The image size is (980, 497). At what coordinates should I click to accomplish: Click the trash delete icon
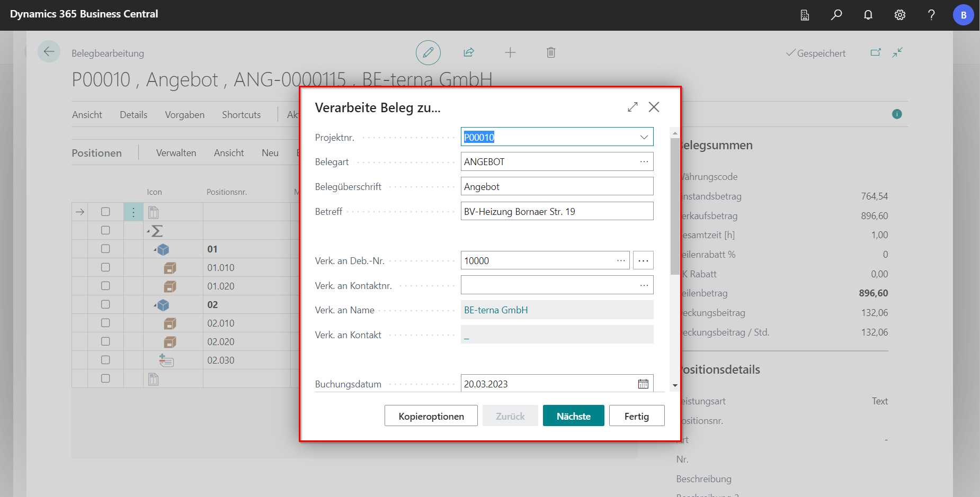pos(551,52)
